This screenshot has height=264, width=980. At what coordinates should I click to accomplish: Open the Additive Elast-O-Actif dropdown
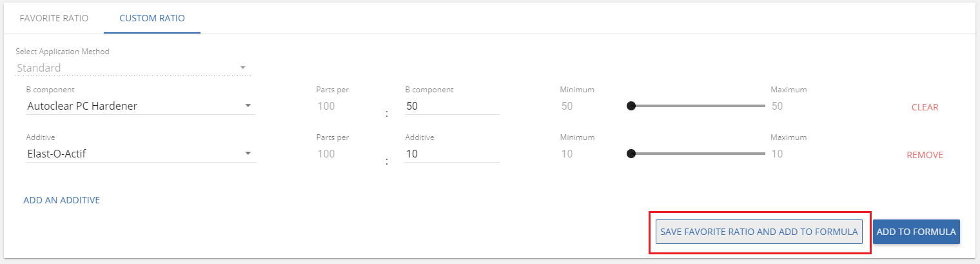(x=141, y=154)
